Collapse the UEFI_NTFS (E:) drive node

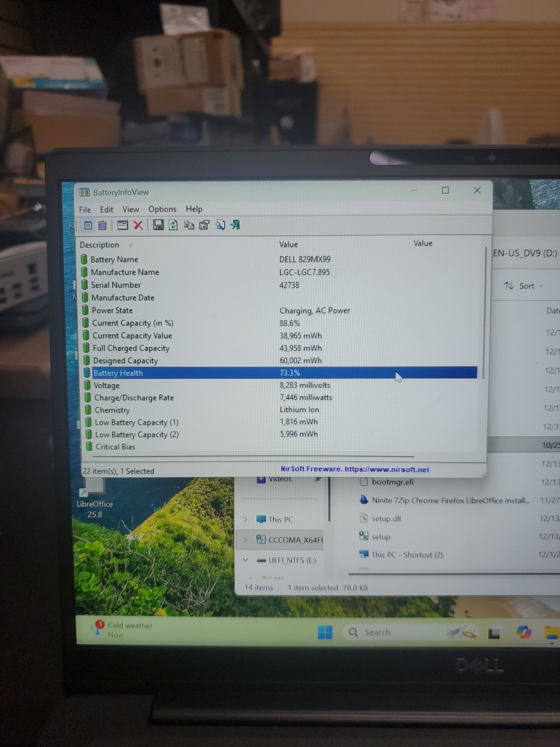tap(245, 560)
